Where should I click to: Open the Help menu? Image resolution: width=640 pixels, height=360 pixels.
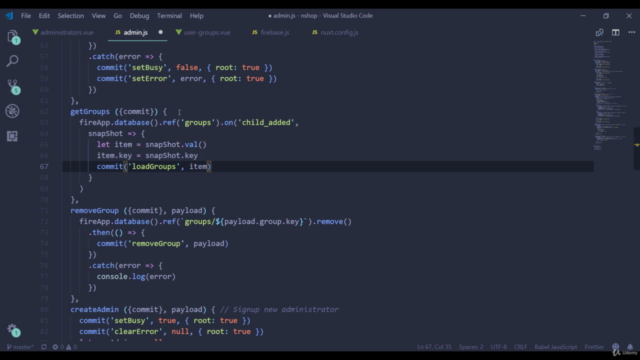(x=196, y=16)
